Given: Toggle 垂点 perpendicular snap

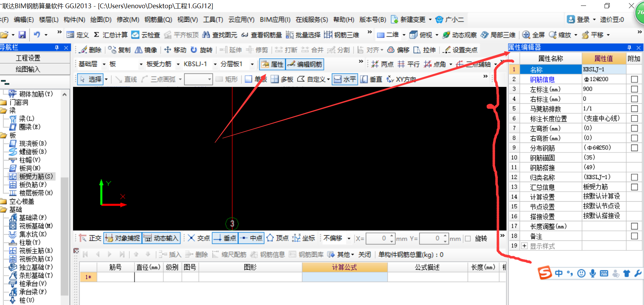Looking at the screenshot, I should 225,238.
